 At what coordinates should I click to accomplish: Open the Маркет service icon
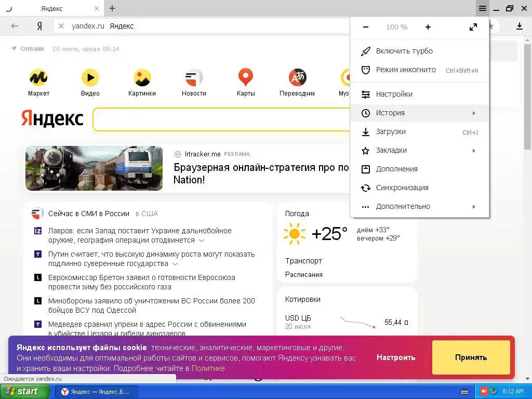(38, 77)
